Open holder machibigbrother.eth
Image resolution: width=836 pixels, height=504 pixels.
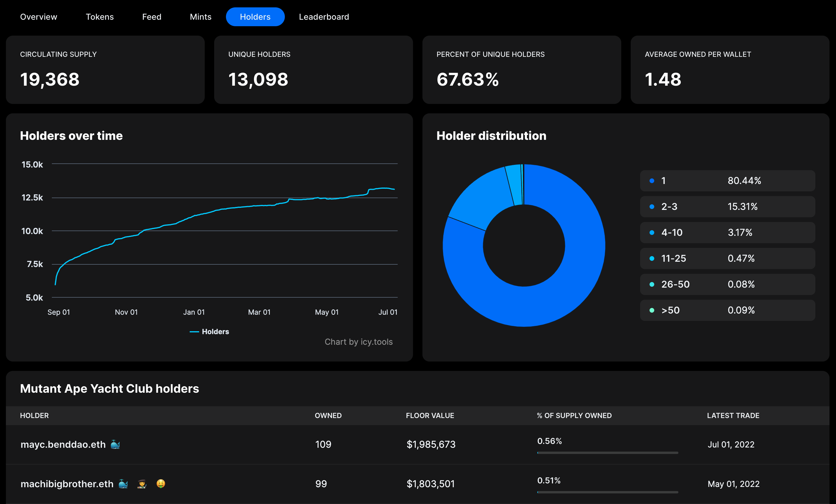(x=67, y=484)
